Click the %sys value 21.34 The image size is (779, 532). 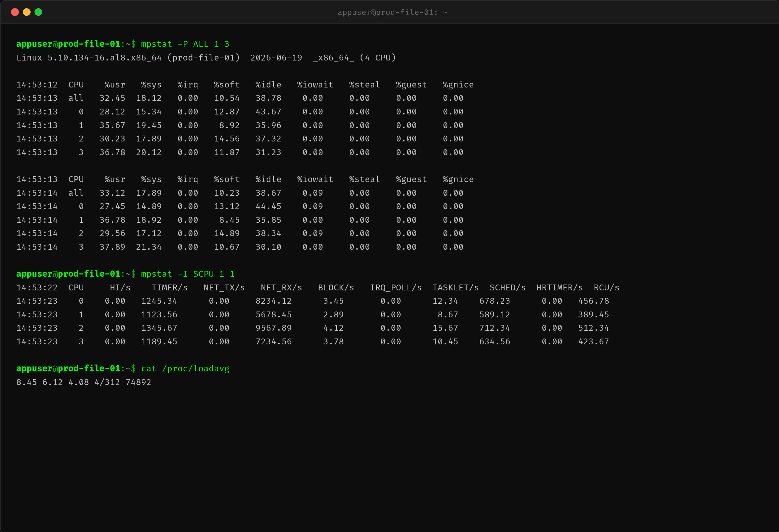point(149,247)
